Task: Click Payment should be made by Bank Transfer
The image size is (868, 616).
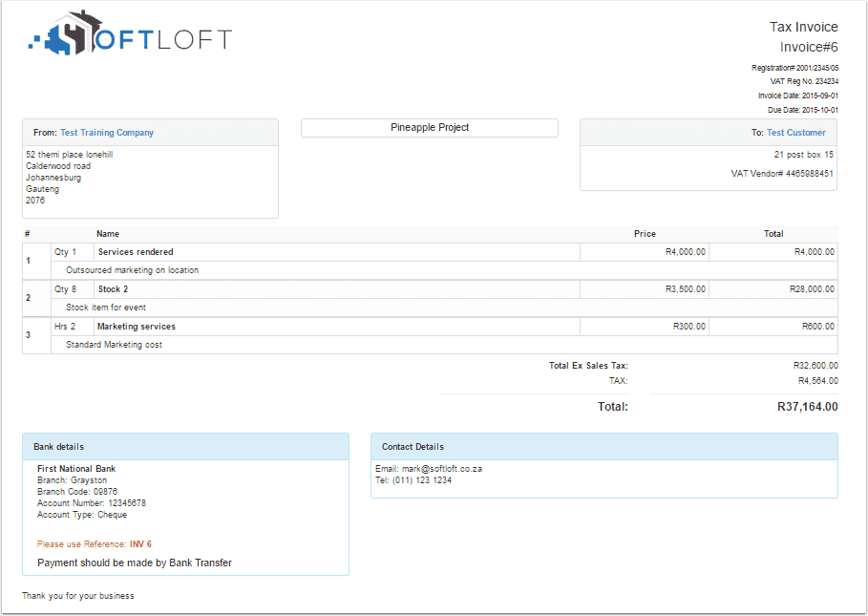Action: coord(135,563)
